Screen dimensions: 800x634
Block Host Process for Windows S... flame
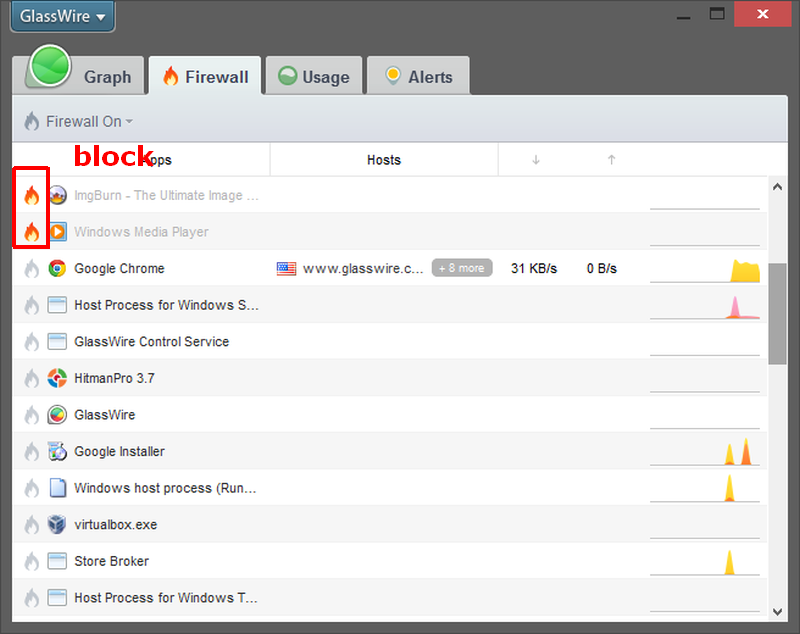pyautogui.click(x=32, y=305)
